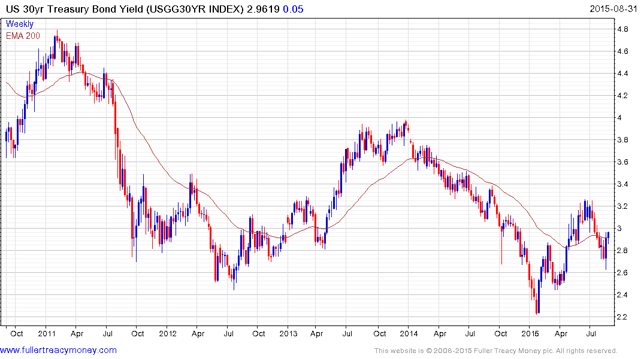Click the Fuller Treacy Money copyright notice

click(496, 351)
